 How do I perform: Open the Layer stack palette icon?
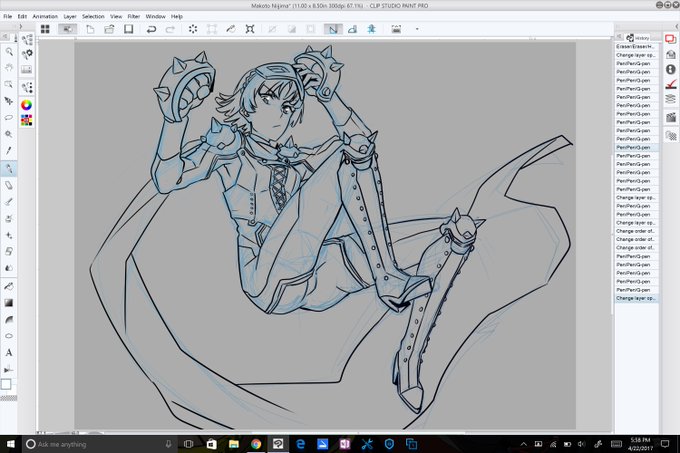coord(670,99)
